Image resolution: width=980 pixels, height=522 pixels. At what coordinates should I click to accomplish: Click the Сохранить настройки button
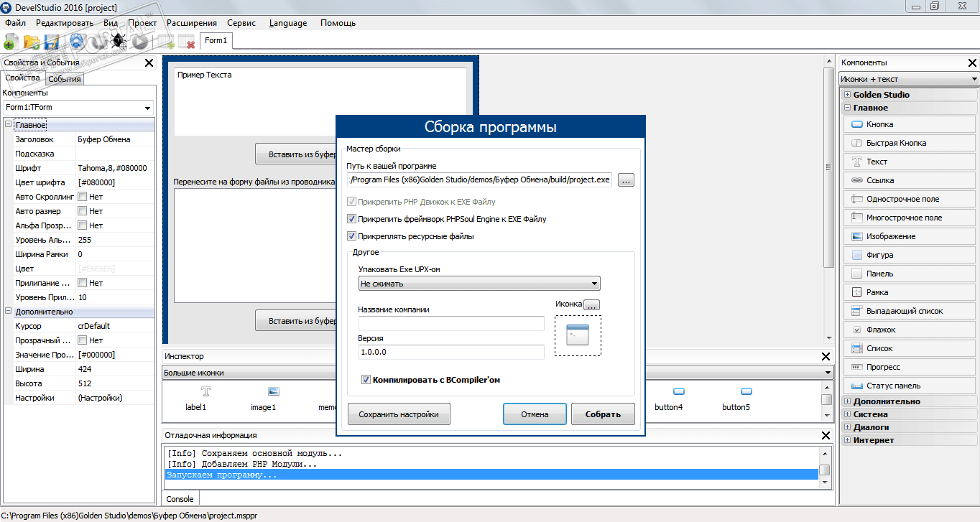coord(399,414)
